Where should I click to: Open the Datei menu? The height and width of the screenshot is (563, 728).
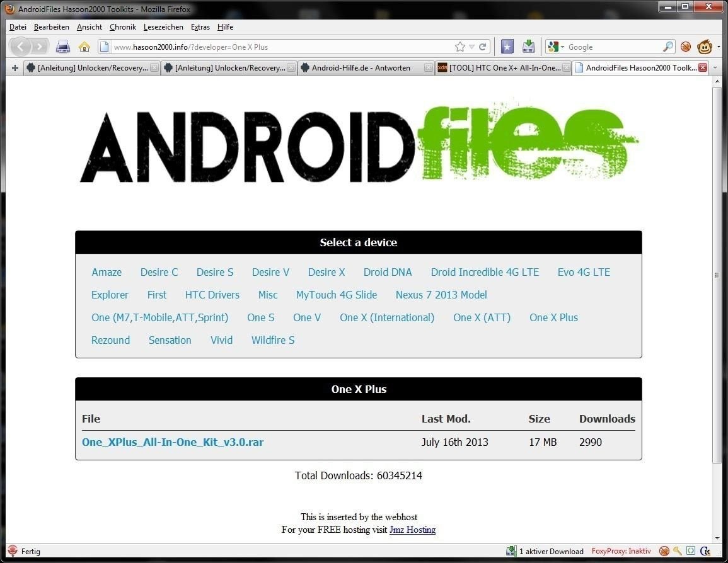tap(18, 27)
